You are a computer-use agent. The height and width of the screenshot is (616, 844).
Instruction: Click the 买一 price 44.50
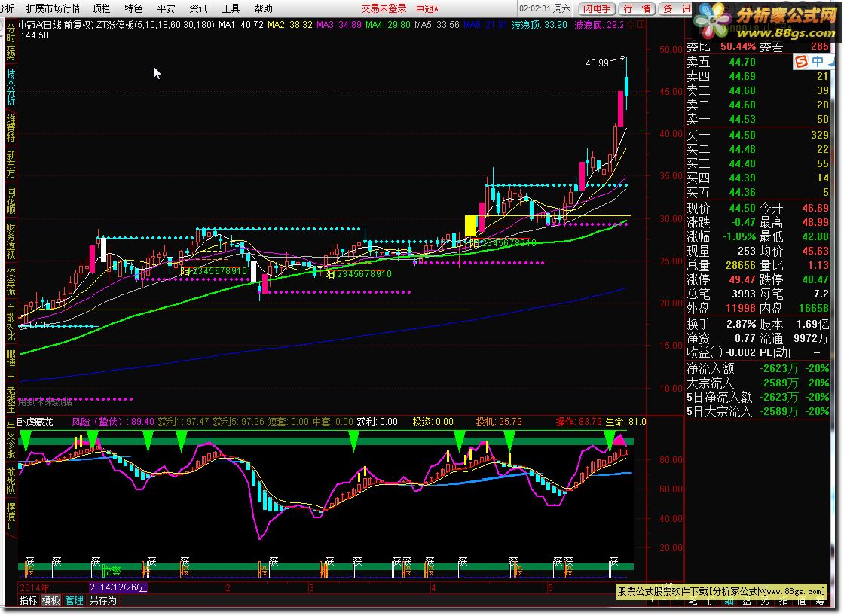[x=742, y=135]
